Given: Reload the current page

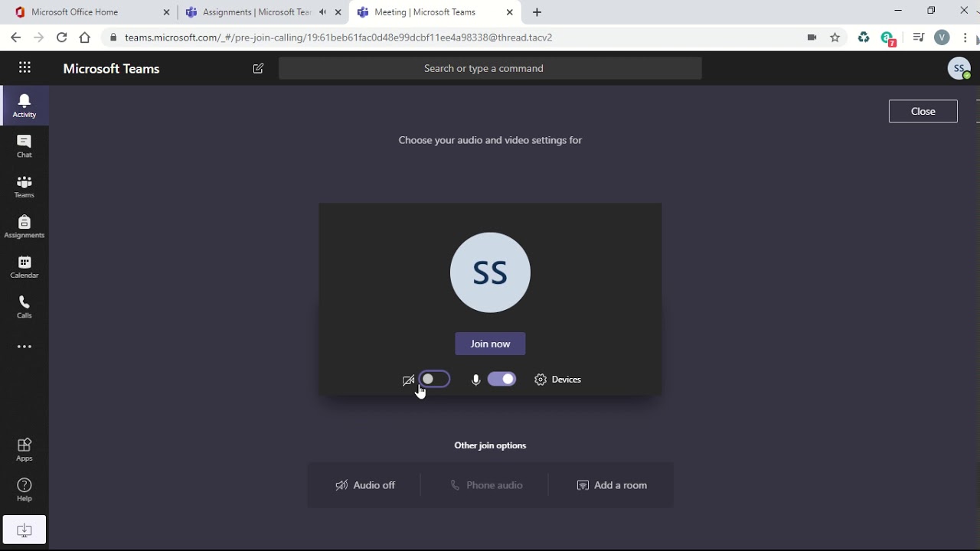Looking at the screenshot, I should coord(61,37).
